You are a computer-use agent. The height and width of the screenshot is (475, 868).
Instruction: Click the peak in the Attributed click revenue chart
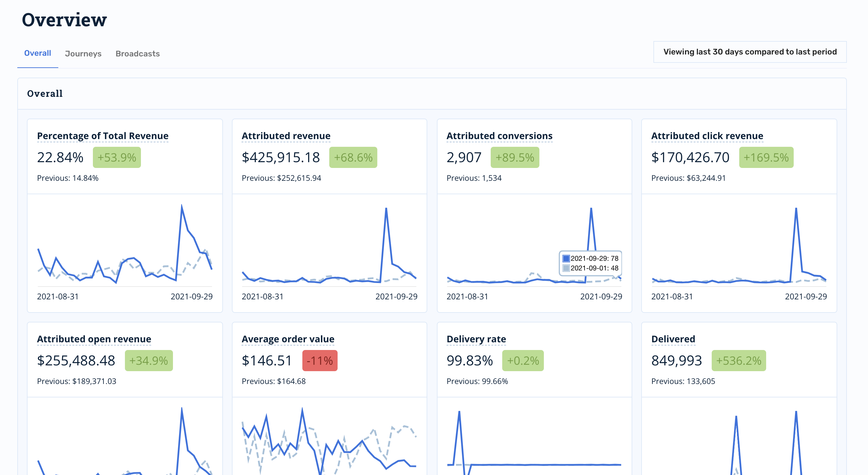click(x=796, y=210)
